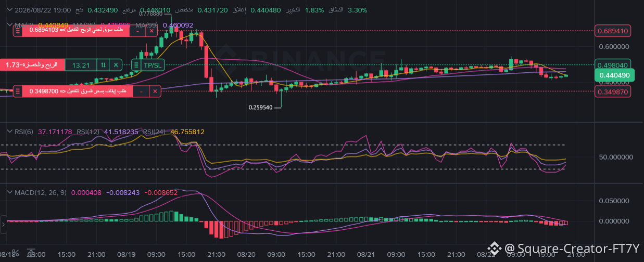Click the 0.600000 price axis label
Image resolution: width=644 pixels, height=262 pixels.
tap(613, 46)
